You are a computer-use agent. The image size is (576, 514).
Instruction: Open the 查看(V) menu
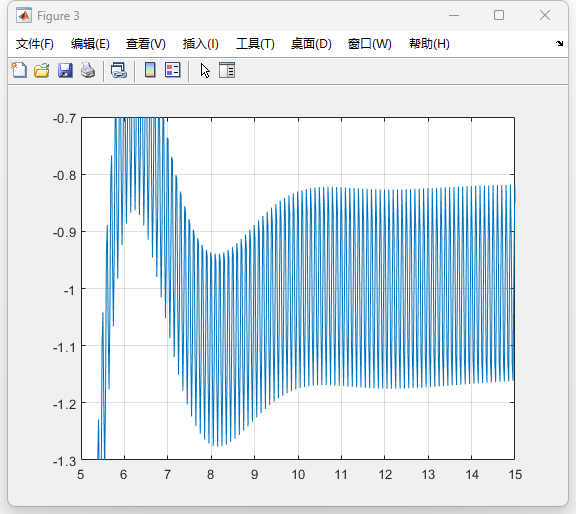(x=145, y=44)
